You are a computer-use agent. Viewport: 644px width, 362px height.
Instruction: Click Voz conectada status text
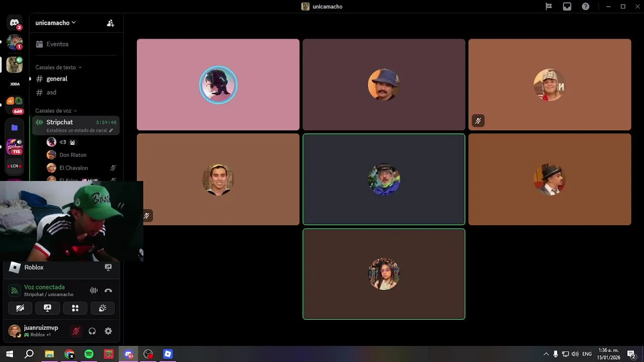click(44, 287)
